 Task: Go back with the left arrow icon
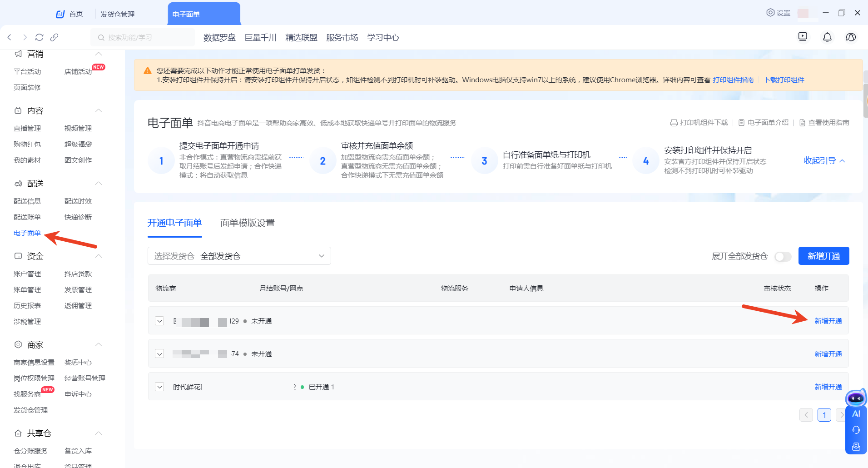tap(10, 37)
